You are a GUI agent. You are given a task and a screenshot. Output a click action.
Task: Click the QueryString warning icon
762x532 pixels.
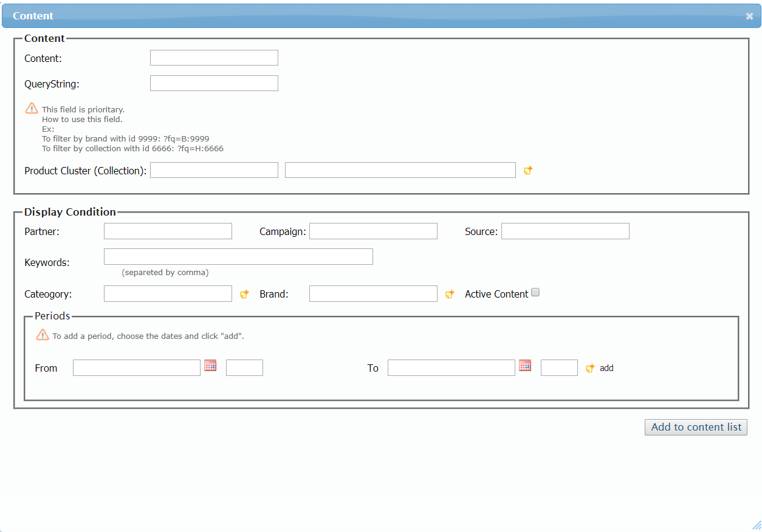(32, 108)
